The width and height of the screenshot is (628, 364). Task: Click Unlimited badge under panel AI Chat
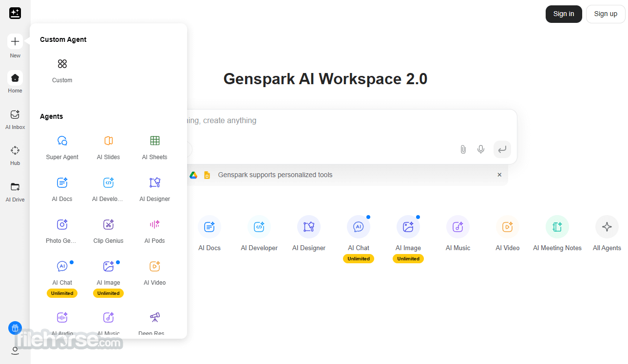point(62,293)
